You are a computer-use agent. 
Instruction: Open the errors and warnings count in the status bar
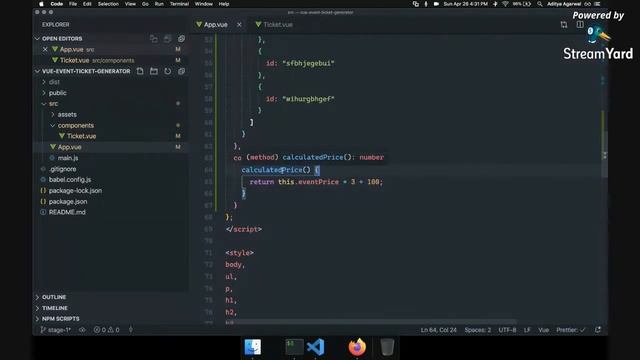coord(107,330)
